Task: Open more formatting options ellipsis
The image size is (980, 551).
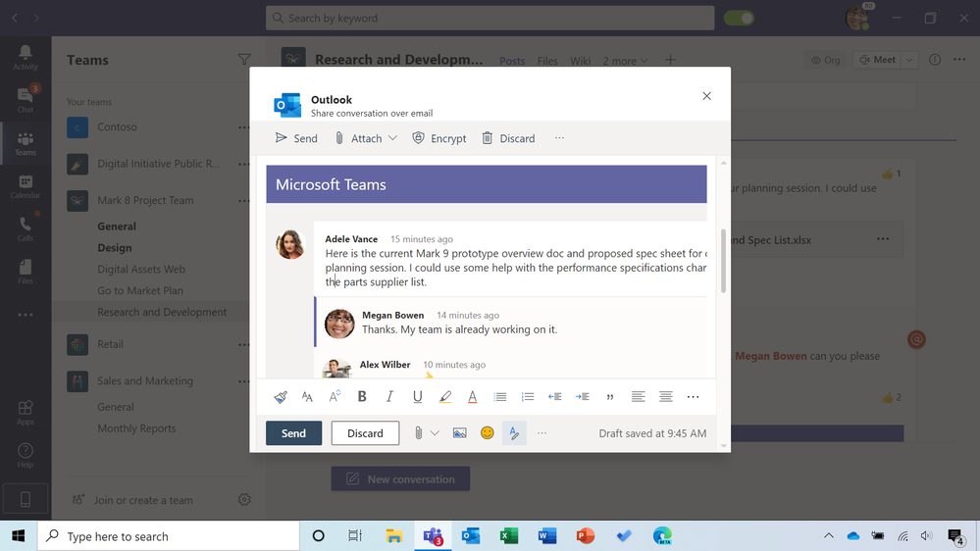Action: (694, 397)
